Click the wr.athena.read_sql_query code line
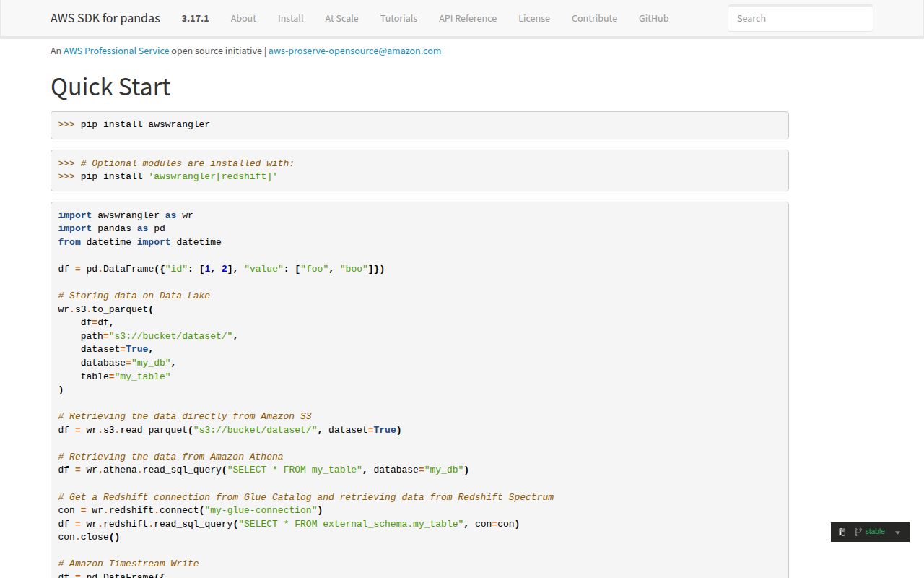924x578 pixels. pos(263,470)
